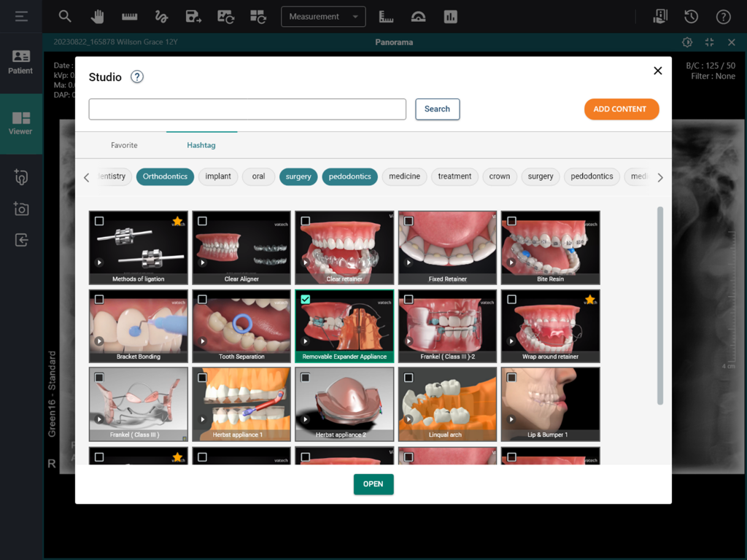747x560 pixels.
Task: Open the Measurement dropdown menu
Action: pyautogui.click(x=323, y=16)
